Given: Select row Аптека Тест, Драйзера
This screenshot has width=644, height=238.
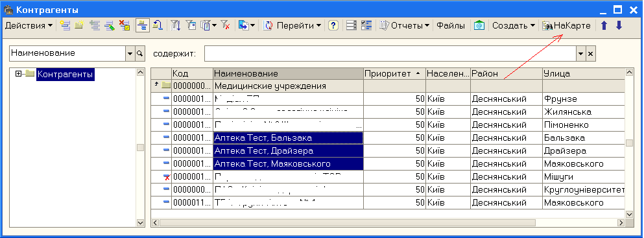Looking at the screenshot, I should (289, 151).
